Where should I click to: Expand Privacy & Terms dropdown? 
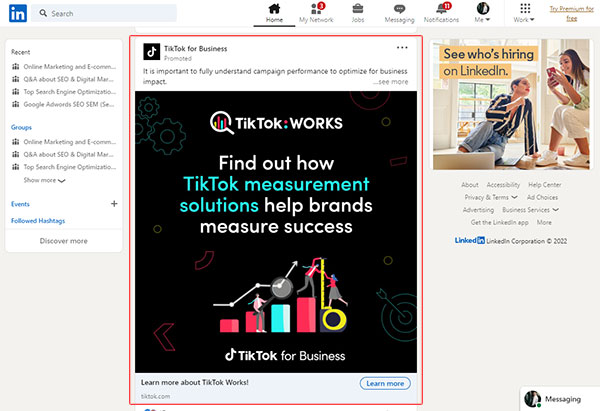(491, 197)
